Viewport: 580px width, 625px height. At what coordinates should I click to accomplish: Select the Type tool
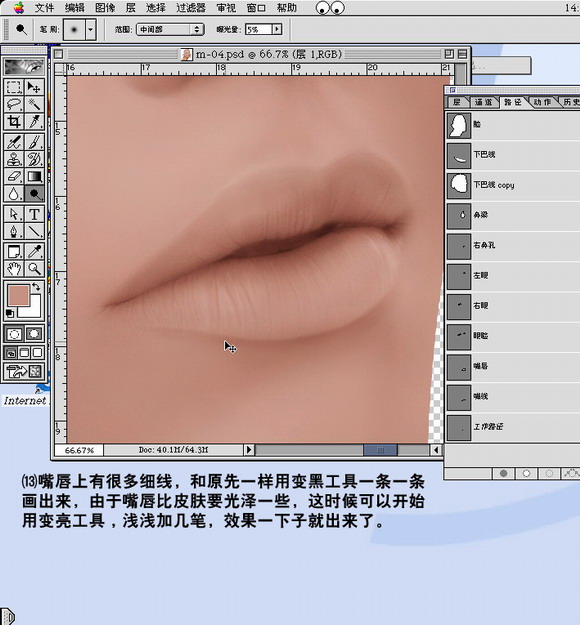pos(34,214)
